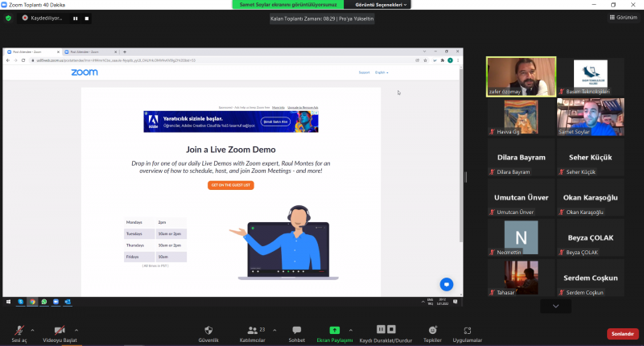Screen dimensions: 644x346
Task: Select first browser tab in shared screen
Action: [x=33, y=52]
